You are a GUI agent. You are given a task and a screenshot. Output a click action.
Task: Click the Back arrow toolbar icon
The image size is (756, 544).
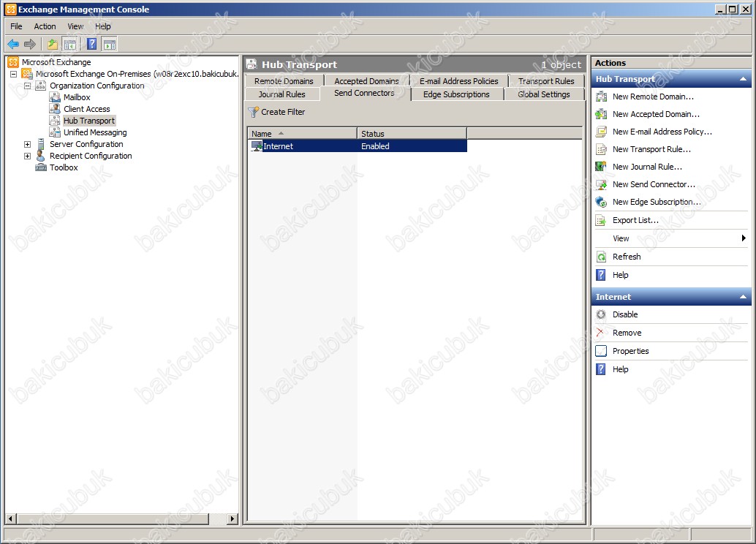click(x=13, y=45)
